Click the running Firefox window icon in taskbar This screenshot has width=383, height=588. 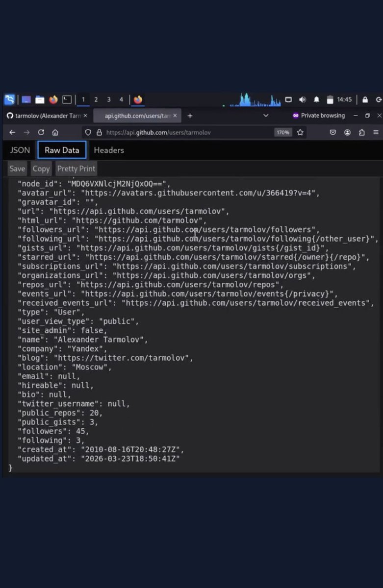pos(138,99)
